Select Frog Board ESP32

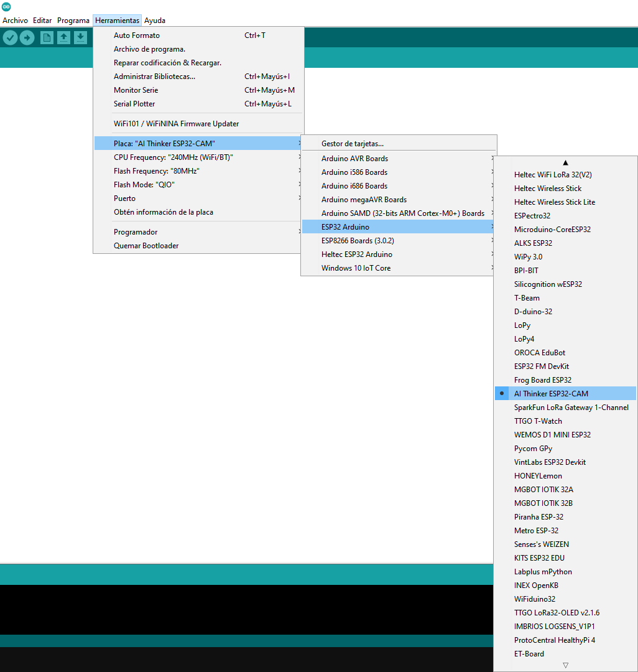565,380
